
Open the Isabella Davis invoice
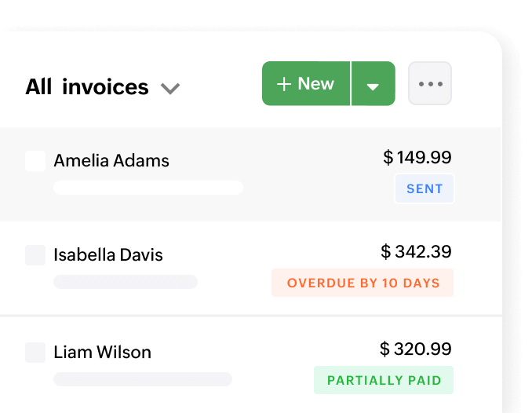click(x=108, y=255)
